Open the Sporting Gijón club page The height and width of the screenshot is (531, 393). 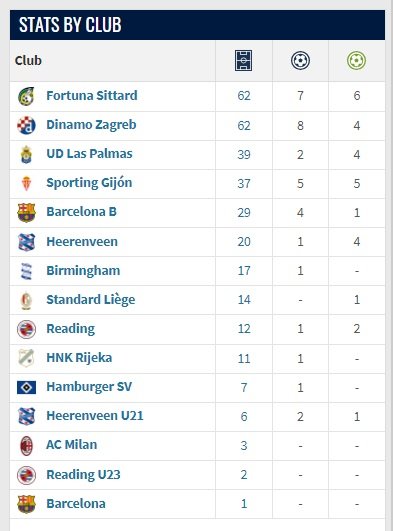click(x=89, y=183)
